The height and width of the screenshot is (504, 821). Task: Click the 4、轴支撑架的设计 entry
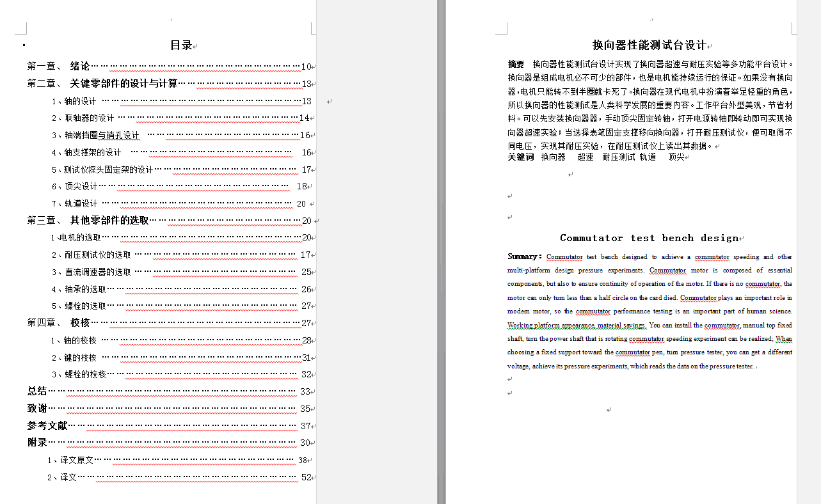(x=182, y=153)
